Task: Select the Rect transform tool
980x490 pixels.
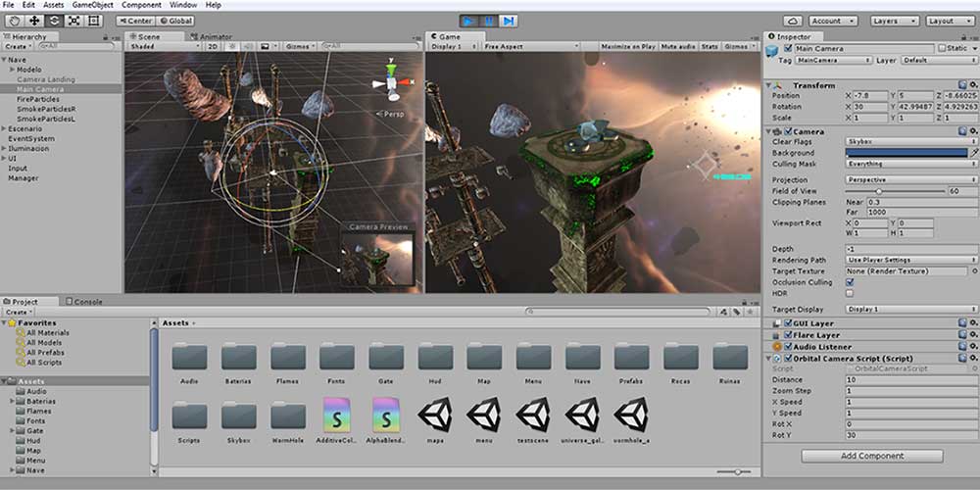Action: pyautogui.click(x=94, y=21)
